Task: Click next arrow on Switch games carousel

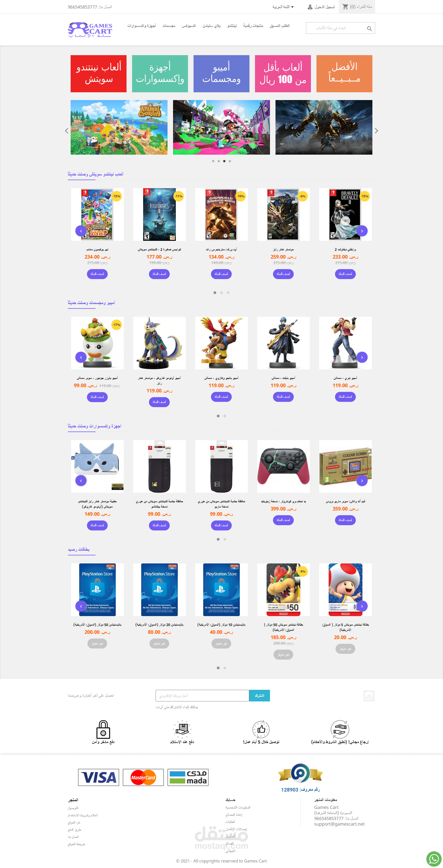Action: [362, 231]
